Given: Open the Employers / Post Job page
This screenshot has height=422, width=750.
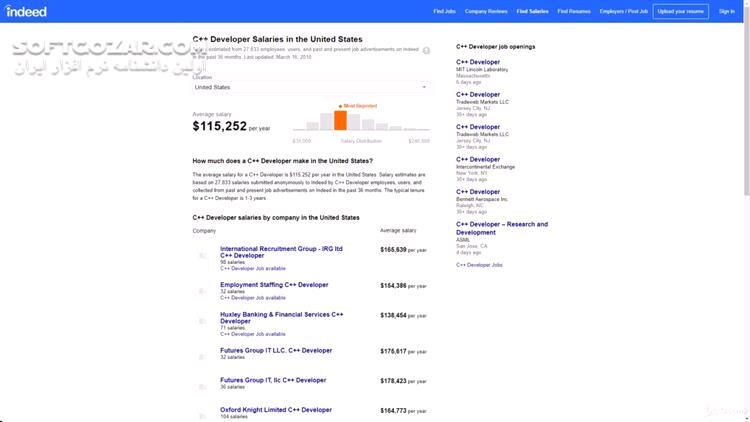Looking at the screenshot, I should click(x=623, y=11).
